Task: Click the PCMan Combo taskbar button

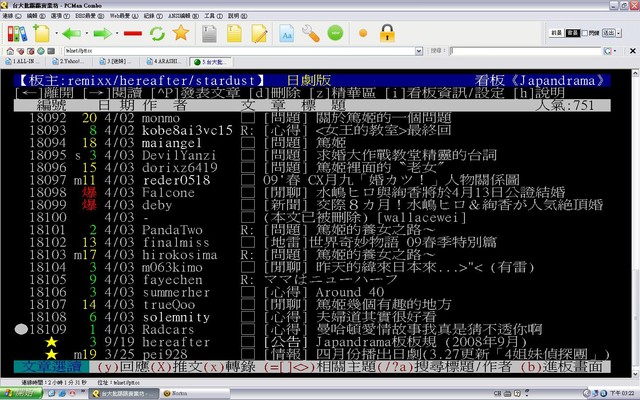Action: (124, 393)
